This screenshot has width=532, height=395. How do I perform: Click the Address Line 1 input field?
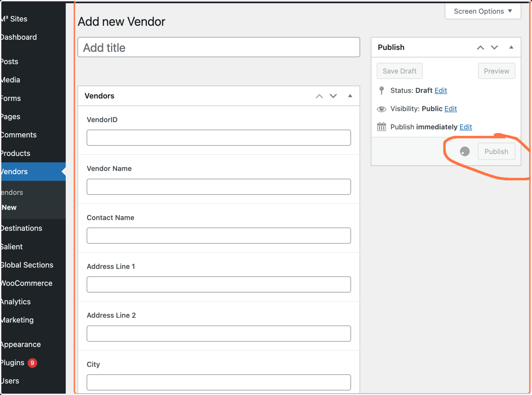[219, 284]
